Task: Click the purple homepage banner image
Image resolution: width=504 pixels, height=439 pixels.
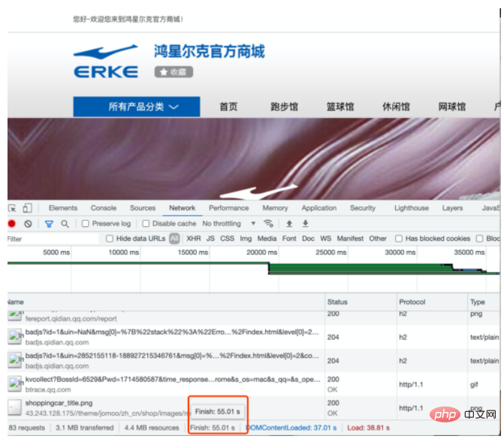Action: (x=254, y=159)
